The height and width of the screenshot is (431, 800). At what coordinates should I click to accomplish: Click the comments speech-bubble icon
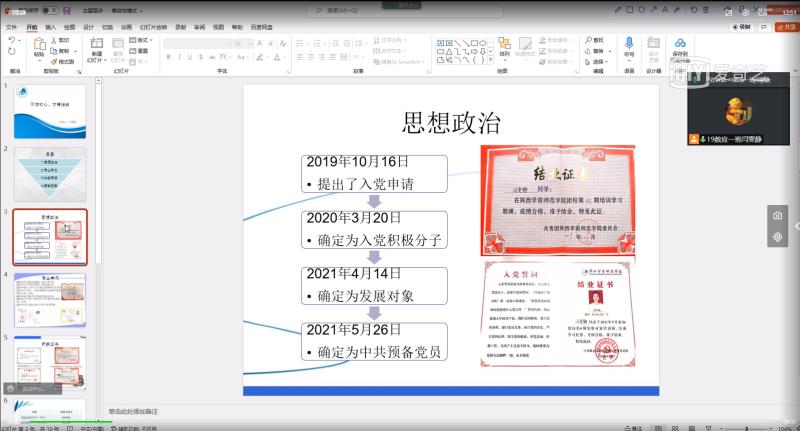[764, 27]
